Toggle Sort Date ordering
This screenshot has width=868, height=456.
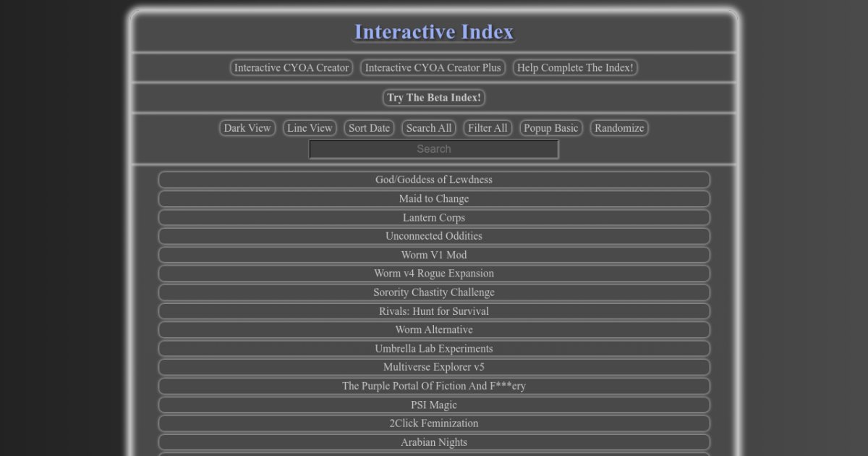point(369,128)
